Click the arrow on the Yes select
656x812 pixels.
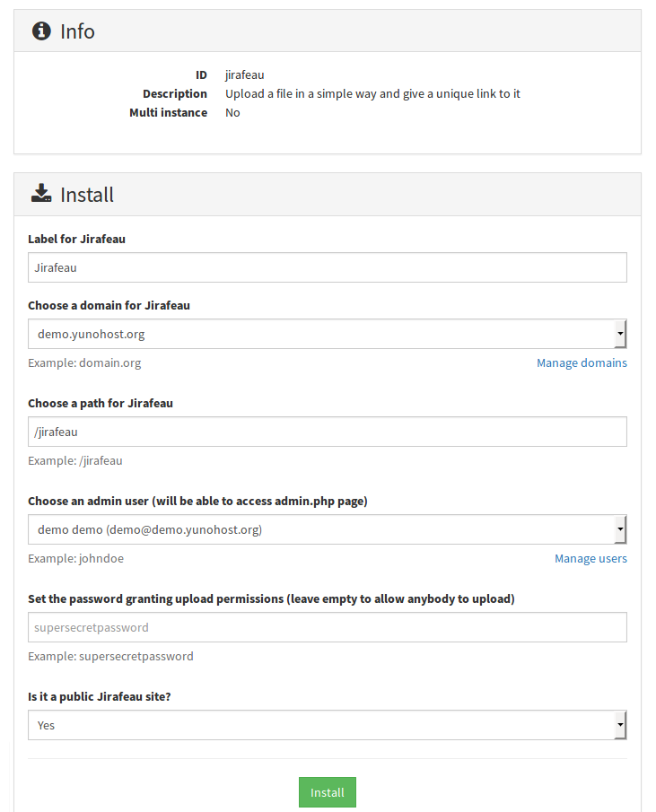tap(620, 725)
